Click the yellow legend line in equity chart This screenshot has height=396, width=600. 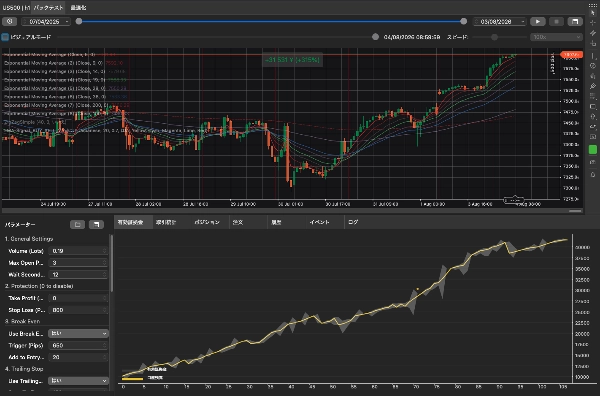point(132,379)
